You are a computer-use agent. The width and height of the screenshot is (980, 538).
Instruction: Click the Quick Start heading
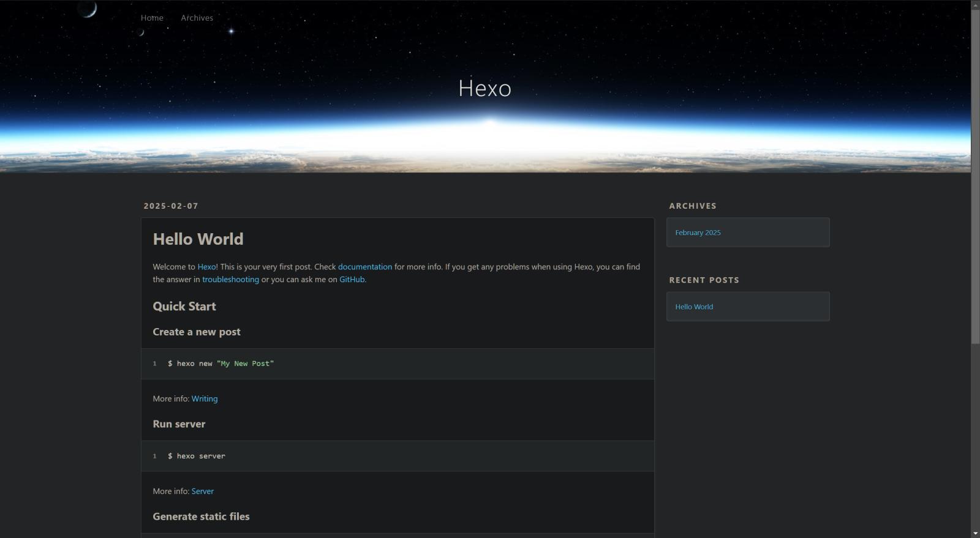pos(184,307)
